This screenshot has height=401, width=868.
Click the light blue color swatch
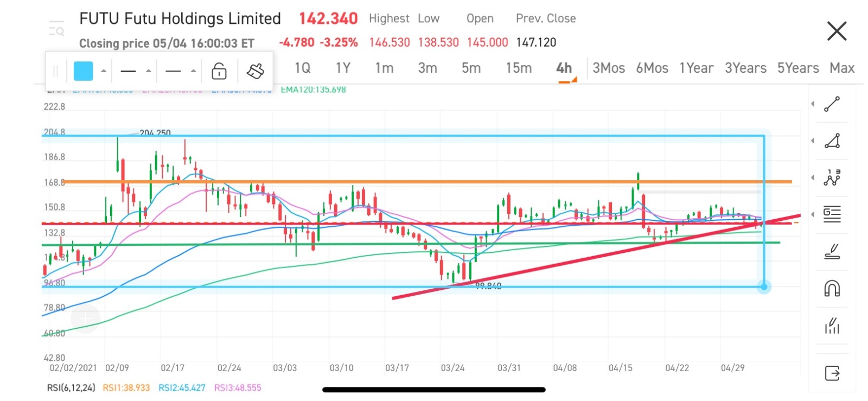tap(83, 71)
